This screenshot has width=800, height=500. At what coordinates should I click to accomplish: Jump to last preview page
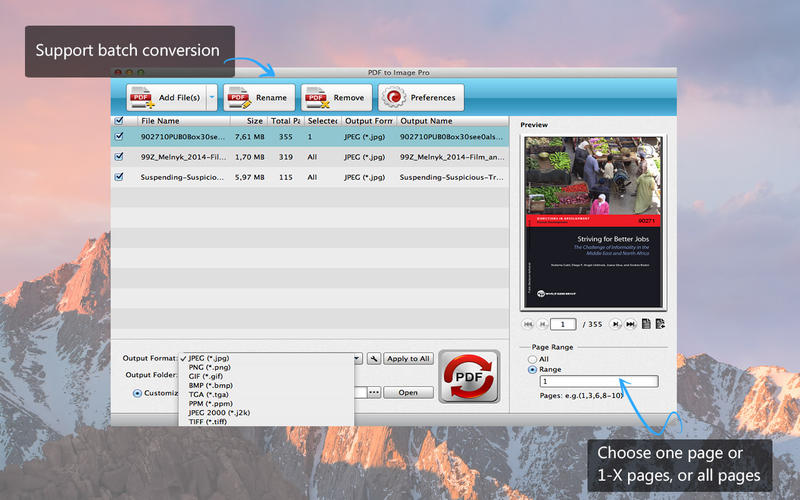coord(632,324)
